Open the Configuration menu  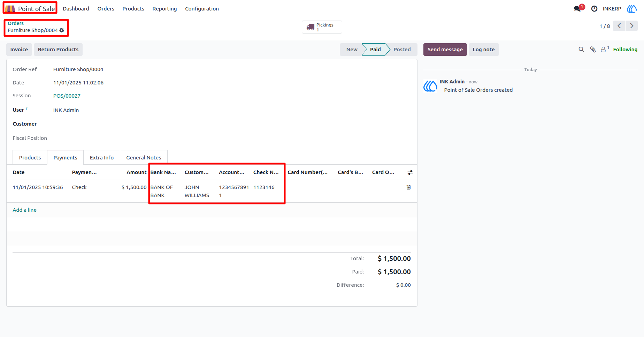202,9
